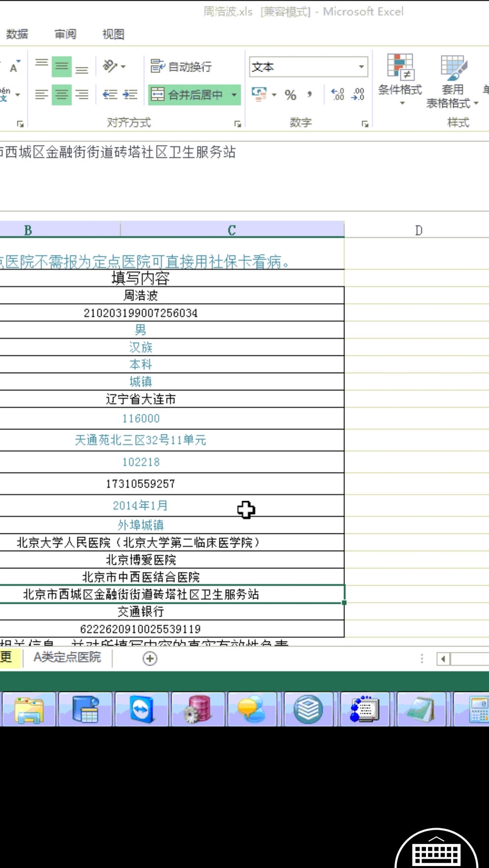
Task: Decrease the cell indent
Action: [110, 94]
